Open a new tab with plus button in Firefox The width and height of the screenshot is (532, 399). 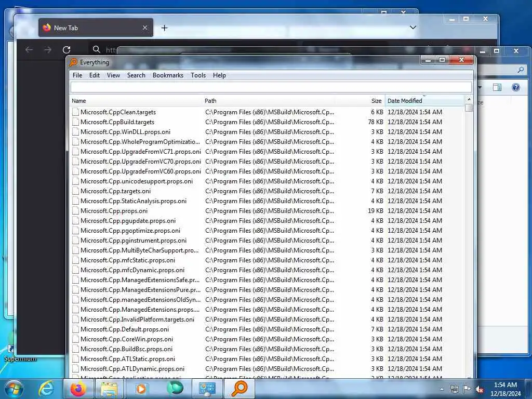click(x=164, y=28)
